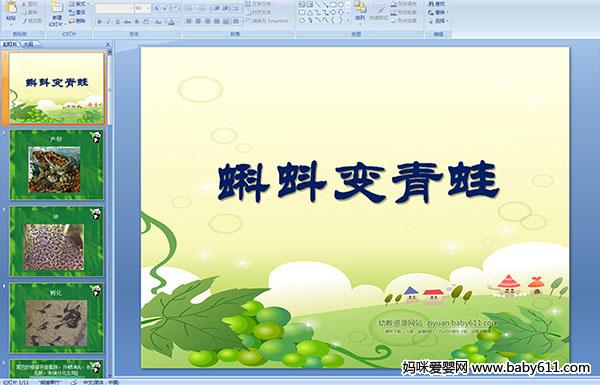This screenshot has width=600, height=385.
Task: Toggle Italic formatting in font group
Action: (108, 22)
